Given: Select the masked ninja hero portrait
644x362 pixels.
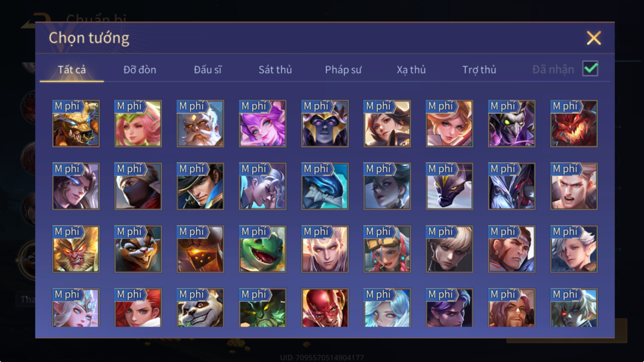Looking at the screenshot, I should coord(138,186).
